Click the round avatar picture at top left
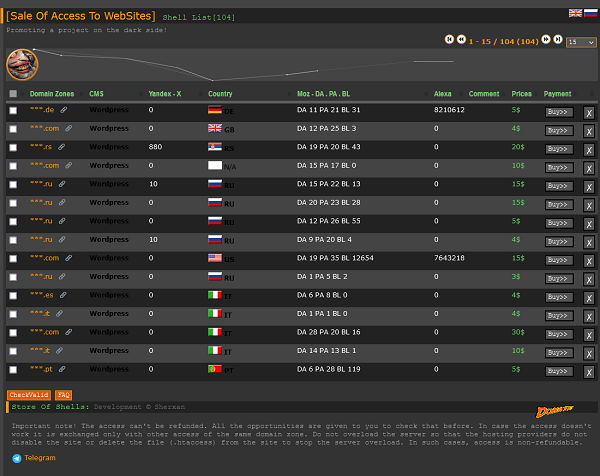The image size is (600, 476). pyautogui.click(x=22, y=64)
